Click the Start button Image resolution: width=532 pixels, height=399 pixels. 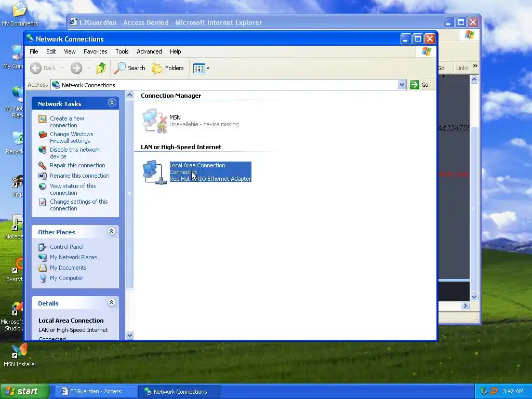click(x=25, y=392)
